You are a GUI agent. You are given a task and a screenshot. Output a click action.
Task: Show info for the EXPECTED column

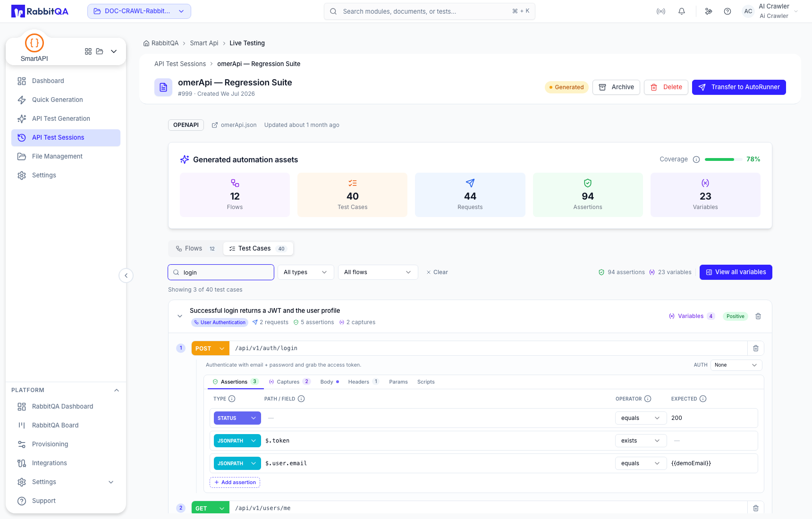click(x=703, y=399)
